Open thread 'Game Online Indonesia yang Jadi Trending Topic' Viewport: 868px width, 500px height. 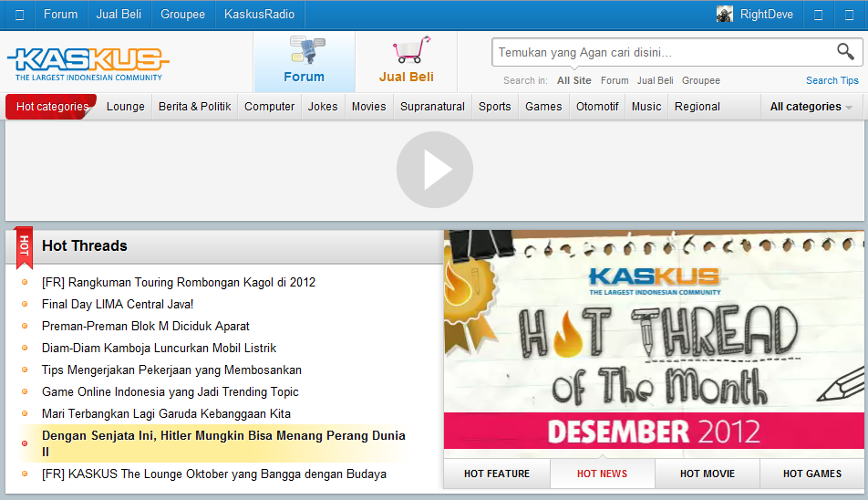click(170, 392)
